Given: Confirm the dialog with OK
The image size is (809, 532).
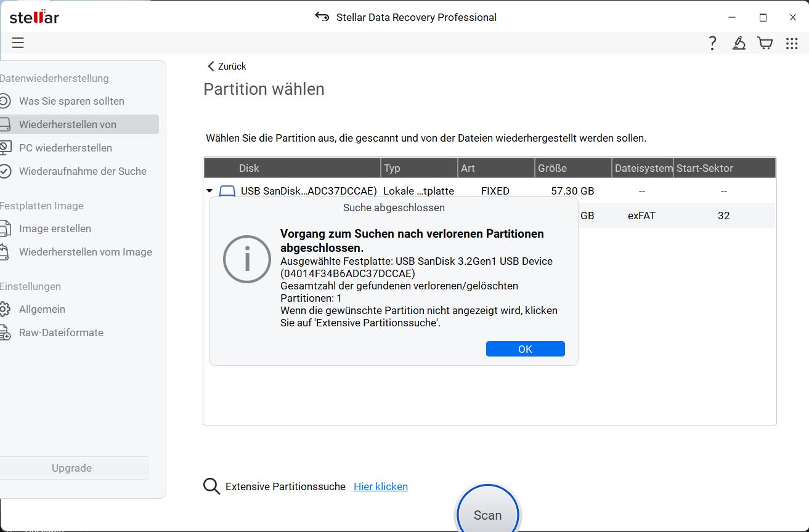Looking at the screenshot, I should coord(525,349).
